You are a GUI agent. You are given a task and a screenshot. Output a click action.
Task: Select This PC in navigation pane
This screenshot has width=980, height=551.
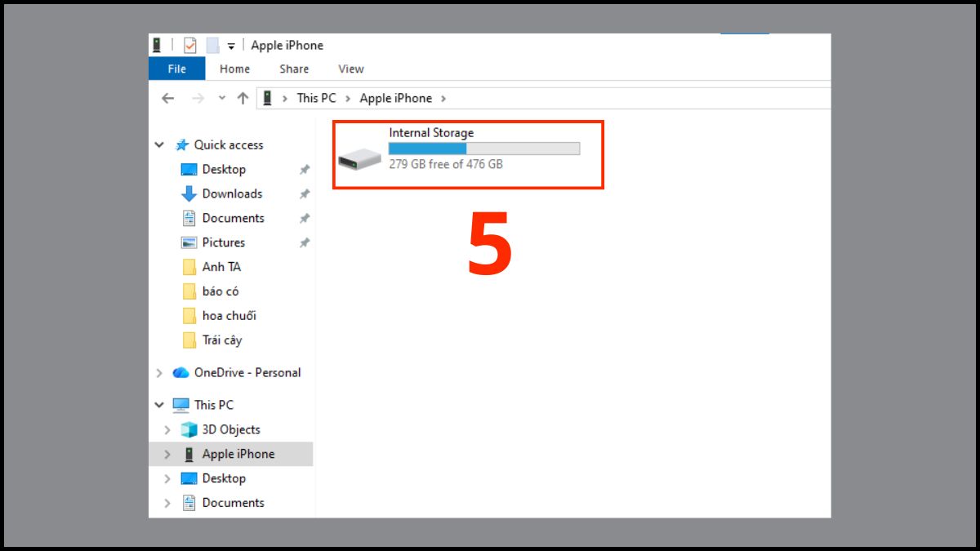tap(213, 405)
